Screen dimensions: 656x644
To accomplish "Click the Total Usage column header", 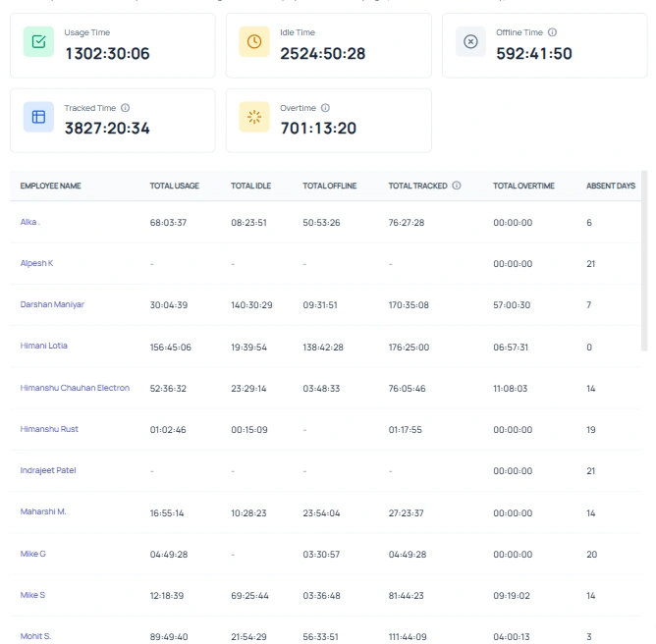I will pos(175,186).
